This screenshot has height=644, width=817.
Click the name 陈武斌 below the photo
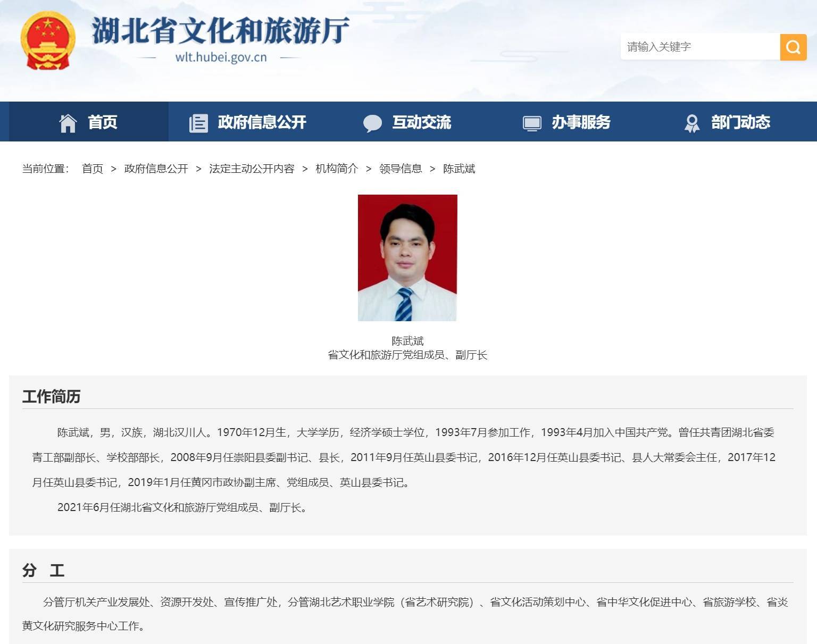pyautogui.click(x=407, y=341)
